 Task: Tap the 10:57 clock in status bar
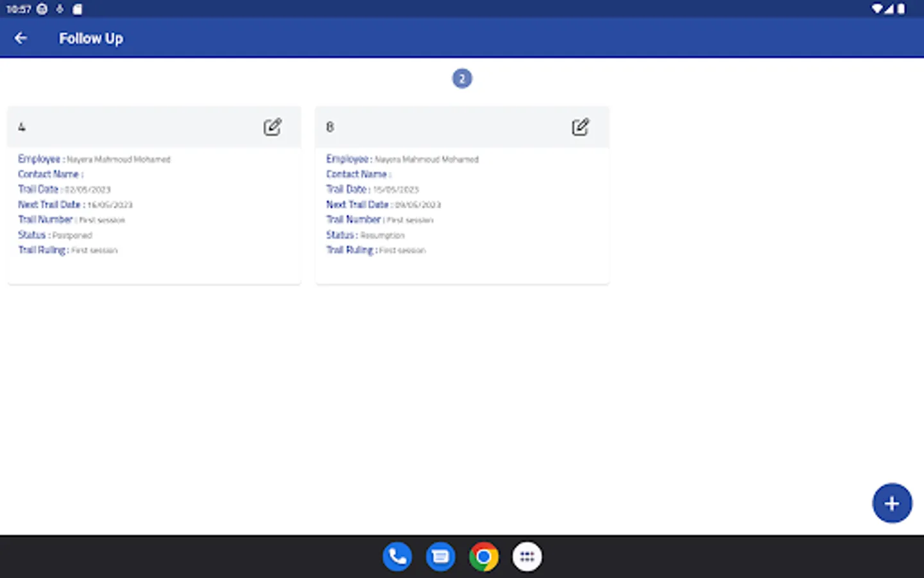(x=19, y=9)
